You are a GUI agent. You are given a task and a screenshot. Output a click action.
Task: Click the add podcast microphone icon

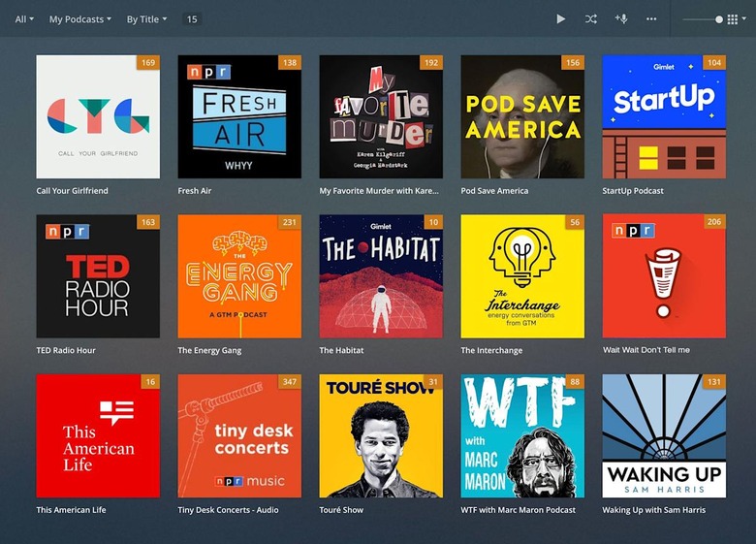621,19
